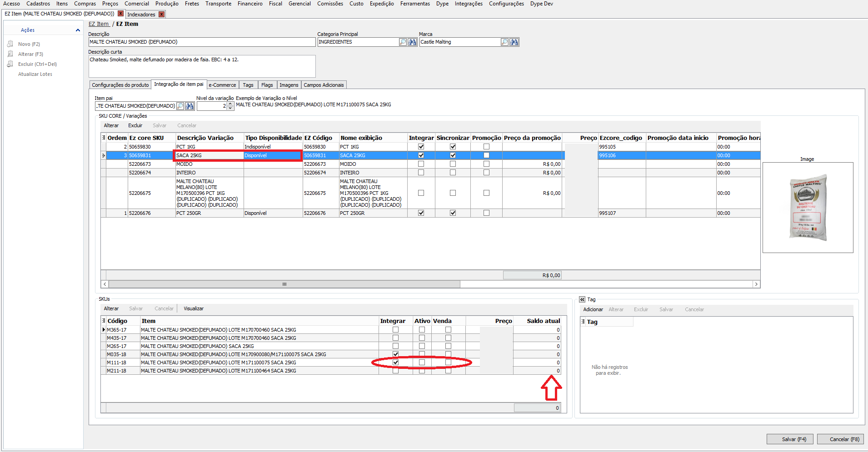Click the Alterar (F3) document icon
The height and width of the screenshot is (452, 868).
point(10,54)
